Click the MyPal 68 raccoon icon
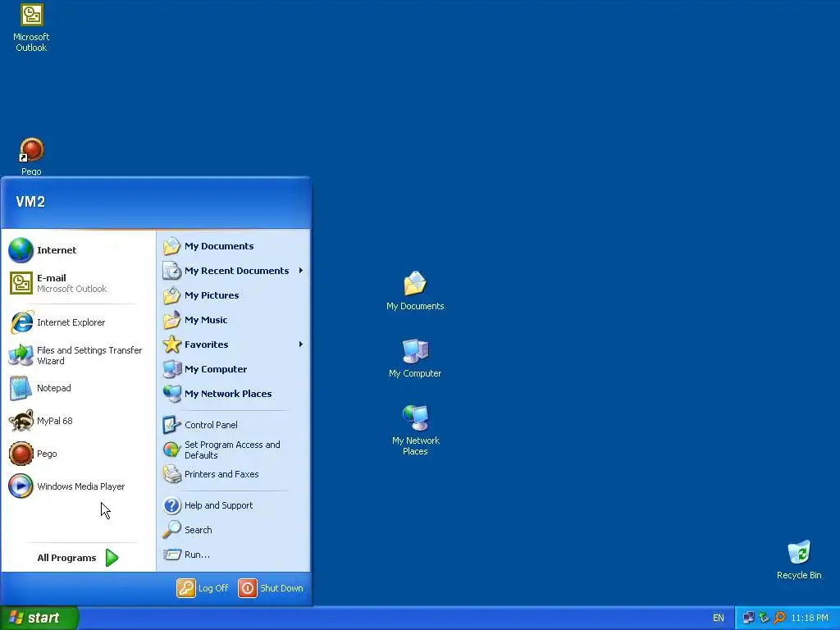Image resolution: width=840 pixels, height=630 pixels. [21, 421]
